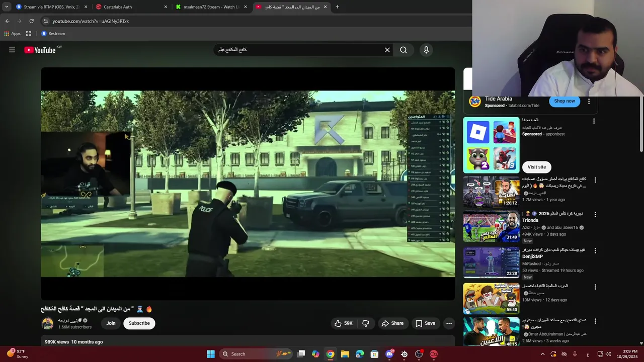The image size is (644, 362).
Task: Open the 48:15 video thumbnail
Action: (x=491, y=332)
